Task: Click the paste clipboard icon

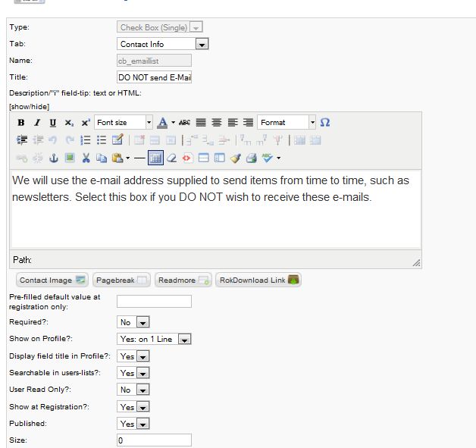Action: 117,158
